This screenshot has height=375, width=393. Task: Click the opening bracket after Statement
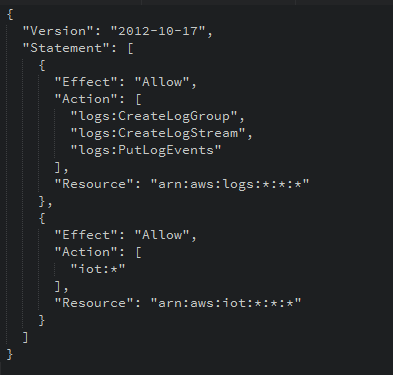[x=130, y=48]
